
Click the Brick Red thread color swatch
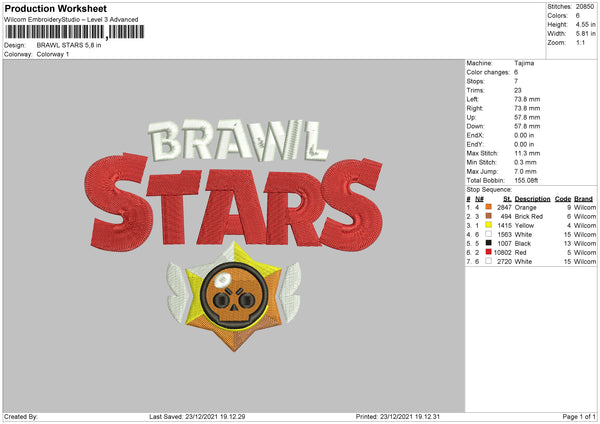pyautogui.click(x=488, y=216)
